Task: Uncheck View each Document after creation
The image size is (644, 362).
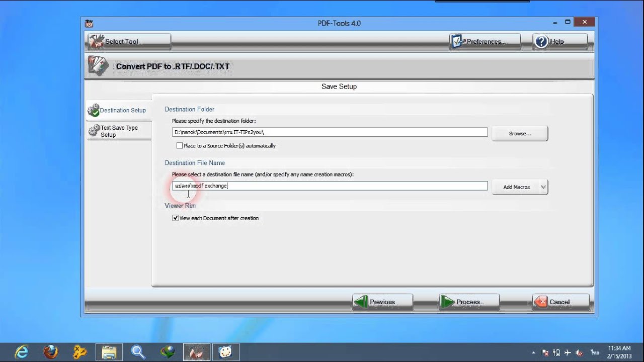Action: click(x=175, y=218)
